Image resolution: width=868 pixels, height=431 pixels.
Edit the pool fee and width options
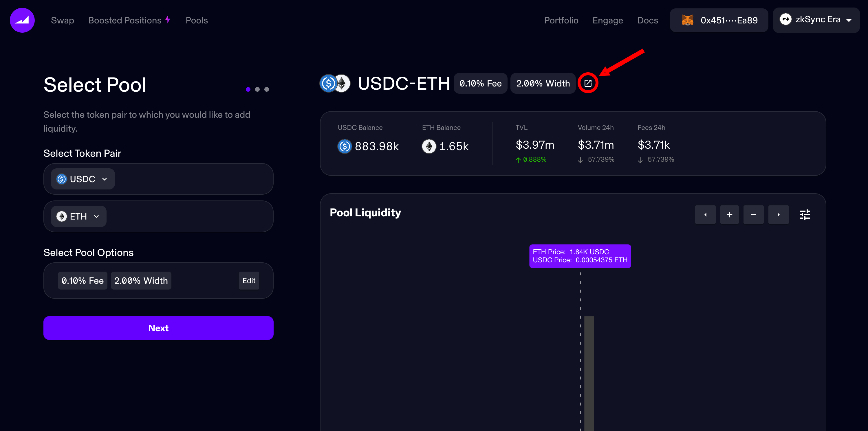pyautogui.click(x=249, y=281)
